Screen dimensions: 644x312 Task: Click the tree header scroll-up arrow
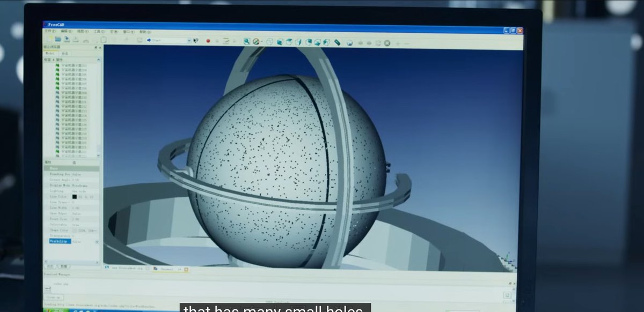click(x=98, y=58)
